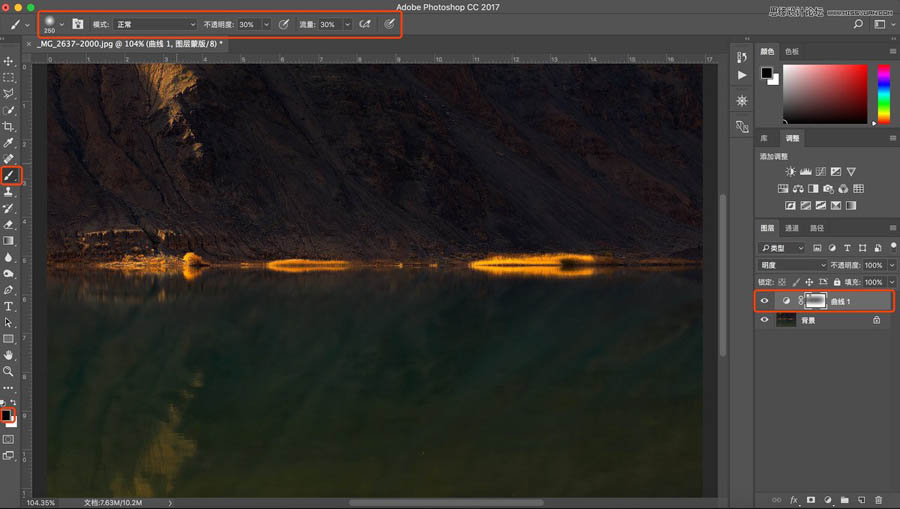This screenshot has height=509, width=900.
Task: Select the Hand tool
Action: pyautogui.click(x=9, y=355)
